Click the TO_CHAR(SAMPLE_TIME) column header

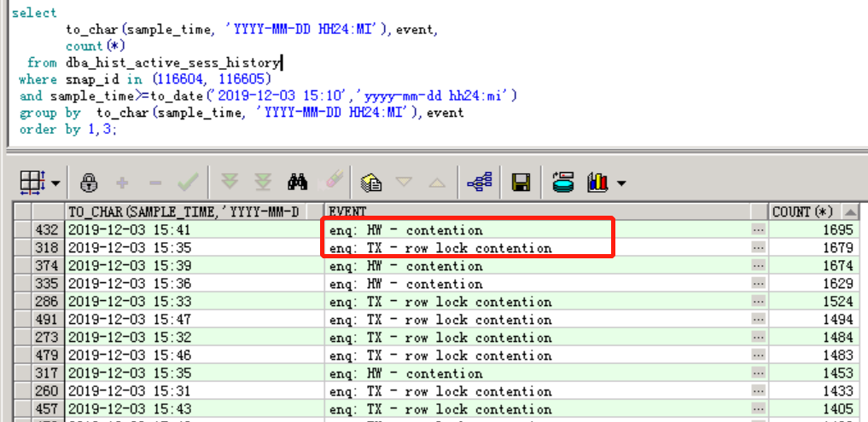(x=193, y=211)
